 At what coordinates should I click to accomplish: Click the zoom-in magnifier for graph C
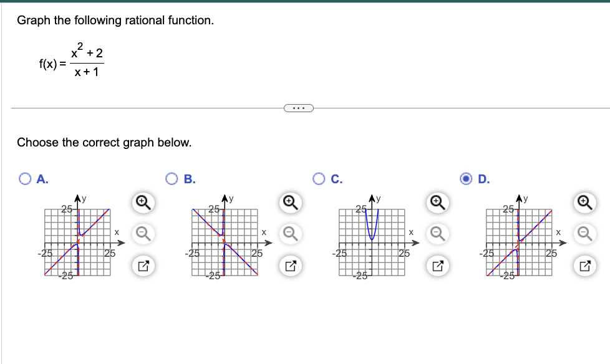pyautogui.click(x=437, y=203)
